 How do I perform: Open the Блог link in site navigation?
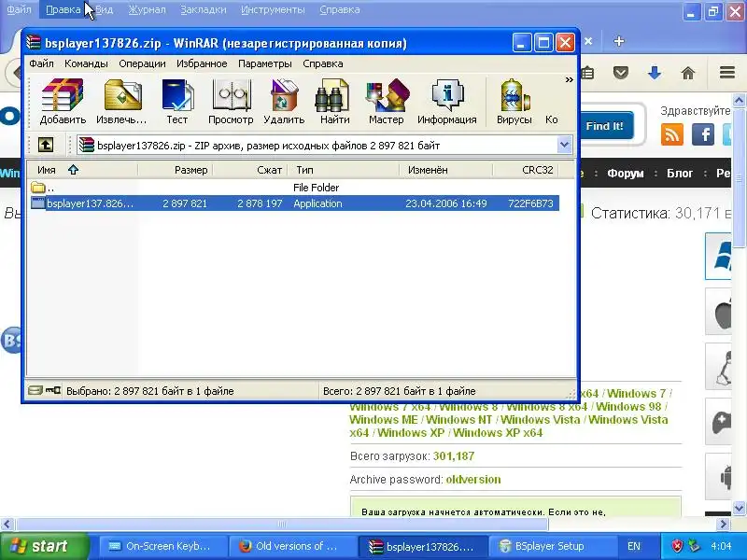[x=680, y=174]
